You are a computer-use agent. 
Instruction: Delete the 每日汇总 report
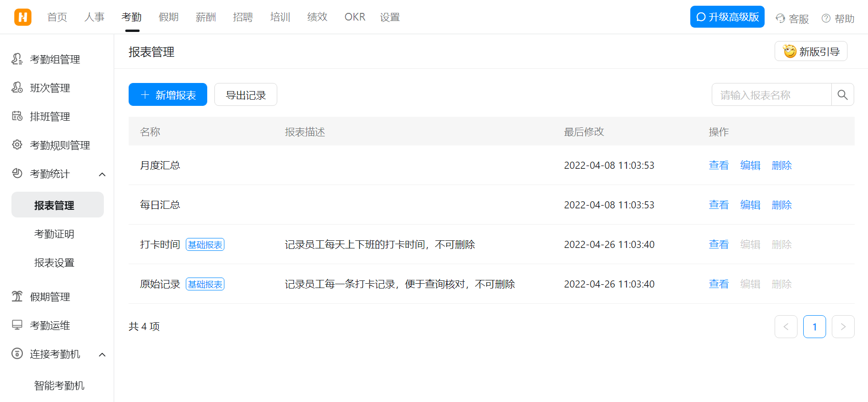pos(781,205)
